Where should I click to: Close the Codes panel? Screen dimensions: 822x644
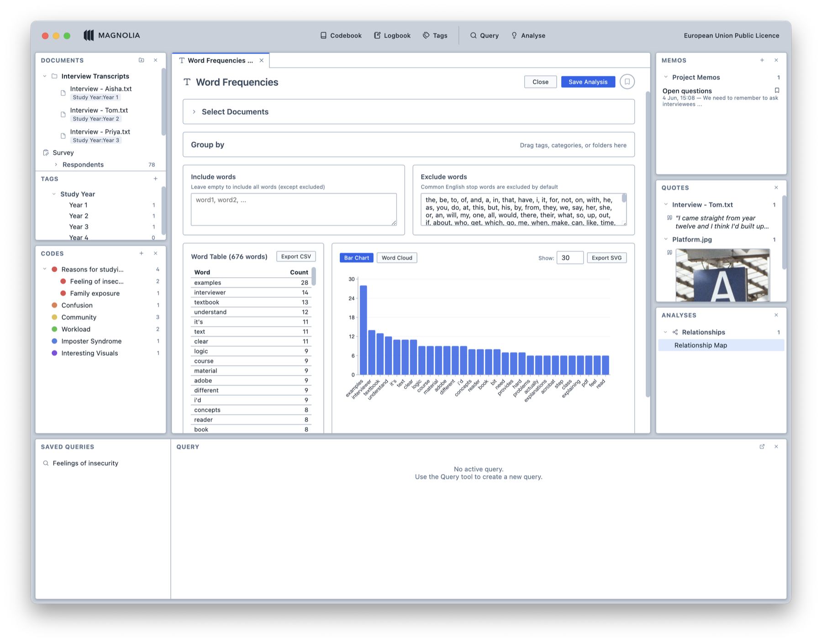coord(155,253)
